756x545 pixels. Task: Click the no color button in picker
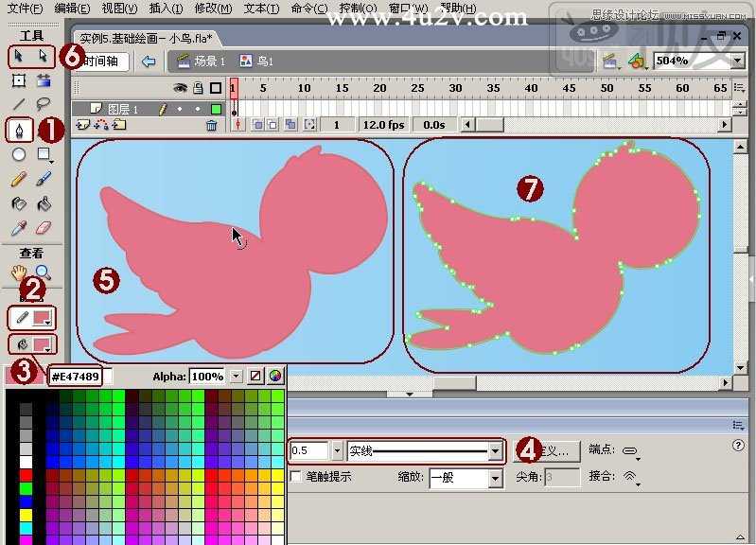click(x=255, y=377)
